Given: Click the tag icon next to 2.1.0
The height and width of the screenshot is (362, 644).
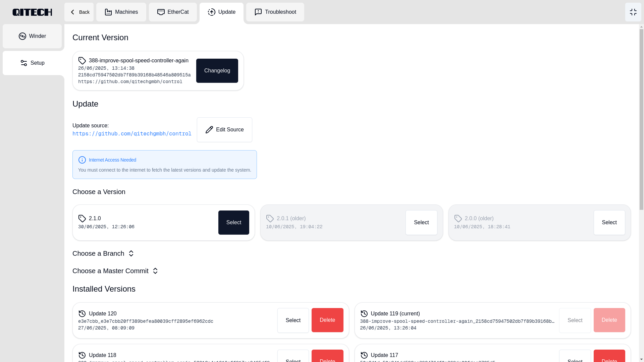Looking at the screenshot, I should (x=82, y=219).
